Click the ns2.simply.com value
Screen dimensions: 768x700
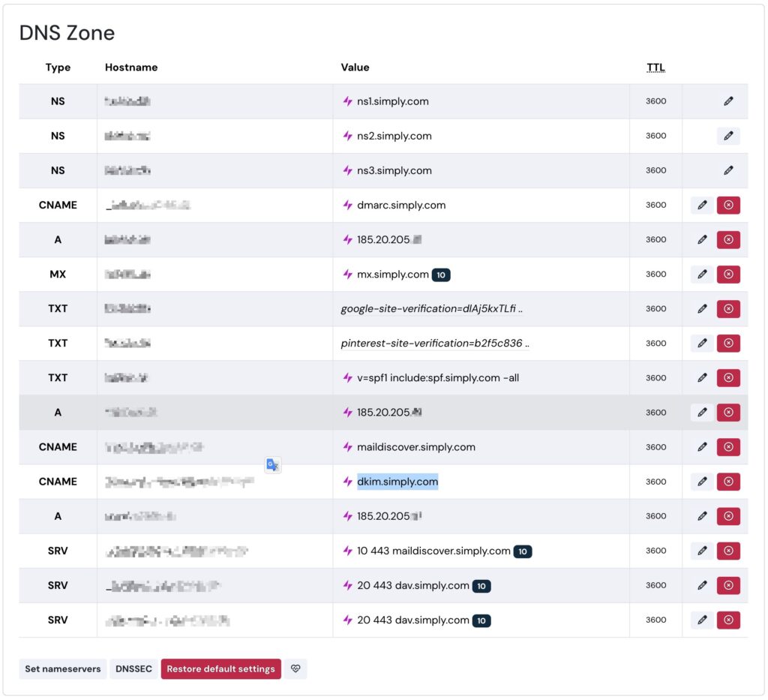coord(394,136)
